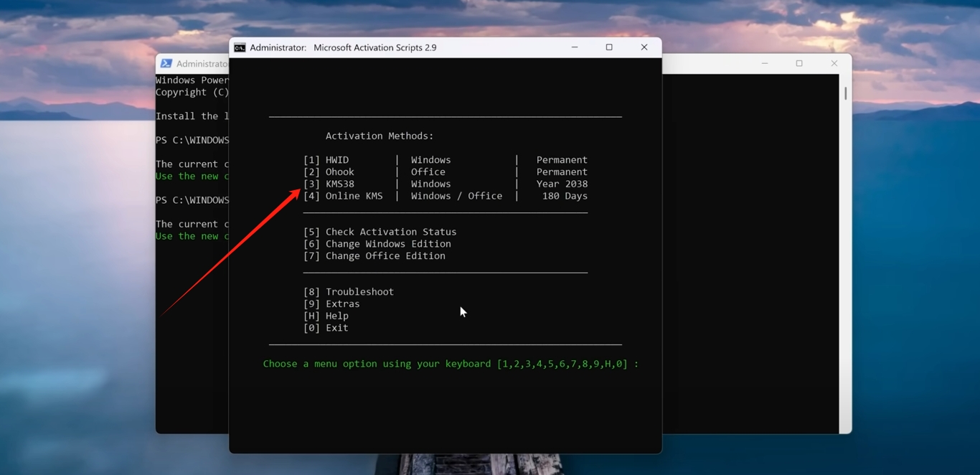Click 'Windows / Office' in Online KMS row

click(456, 196)
